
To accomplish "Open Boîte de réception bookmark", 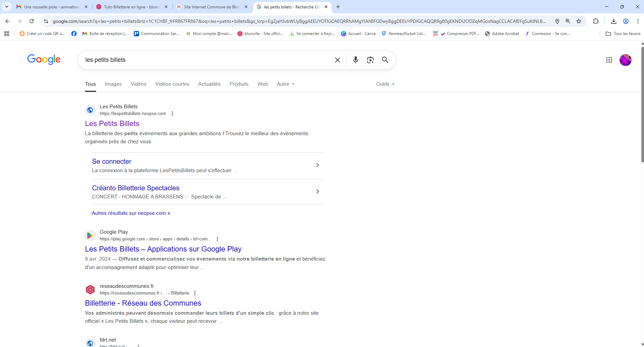I will click(105, 34).
